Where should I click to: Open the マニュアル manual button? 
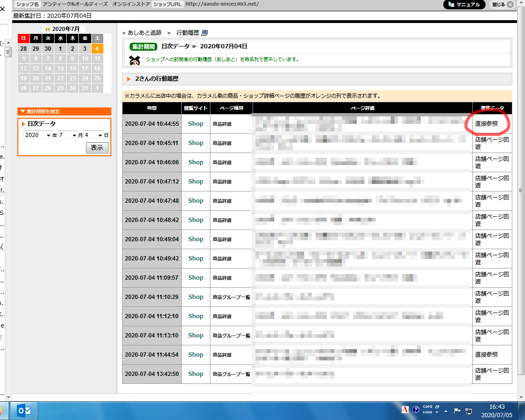(464, 5)
